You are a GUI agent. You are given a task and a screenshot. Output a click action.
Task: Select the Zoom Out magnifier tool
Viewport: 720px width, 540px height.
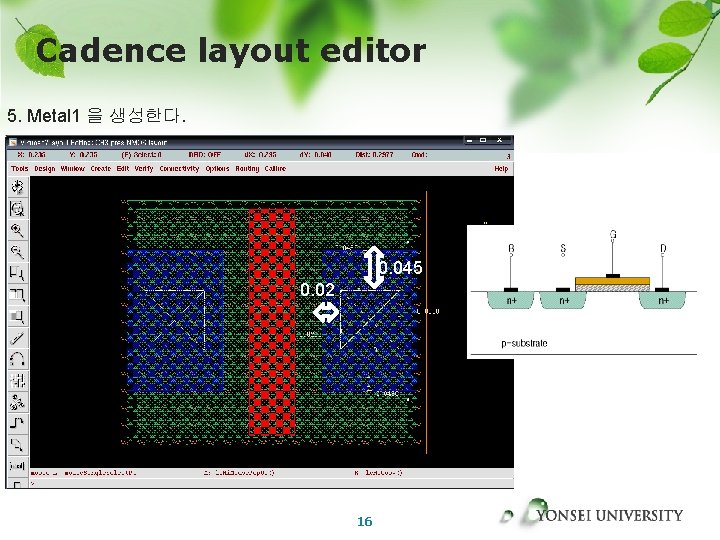point(17,252)
